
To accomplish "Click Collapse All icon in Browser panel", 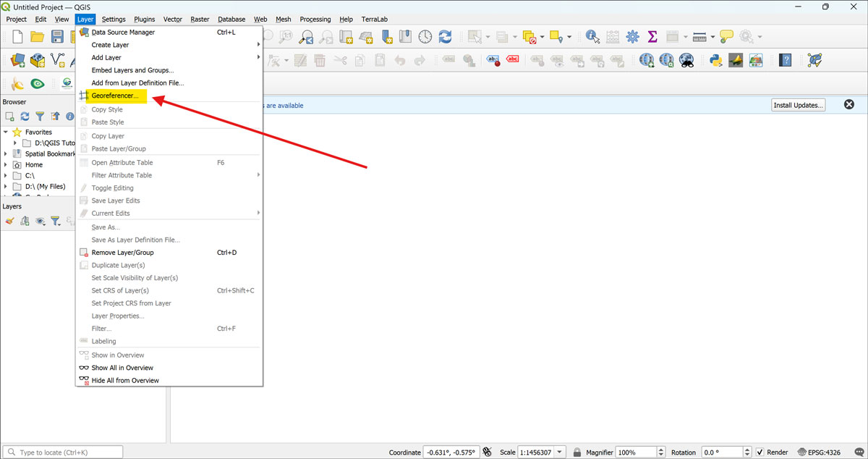I will (x=55, y=116).
